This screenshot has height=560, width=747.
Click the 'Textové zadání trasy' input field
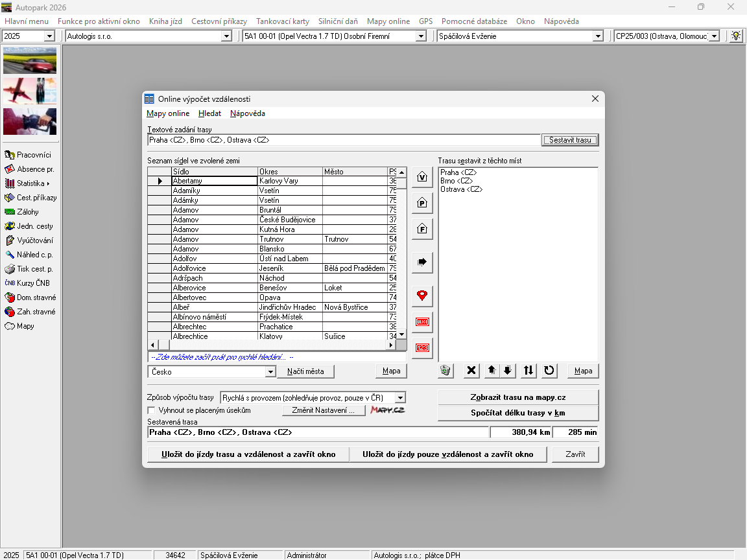(x=344, y=140)
